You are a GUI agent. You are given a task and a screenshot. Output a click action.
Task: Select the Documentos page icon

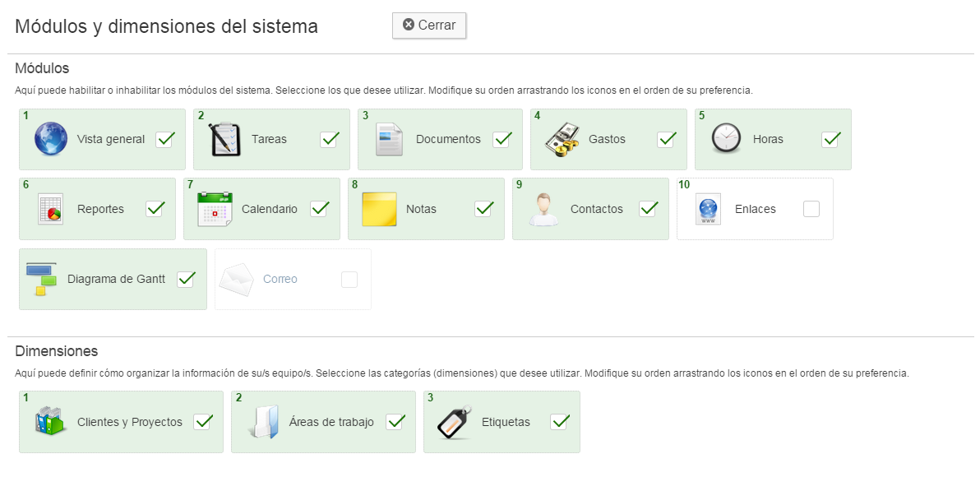[x=388, y=139]
